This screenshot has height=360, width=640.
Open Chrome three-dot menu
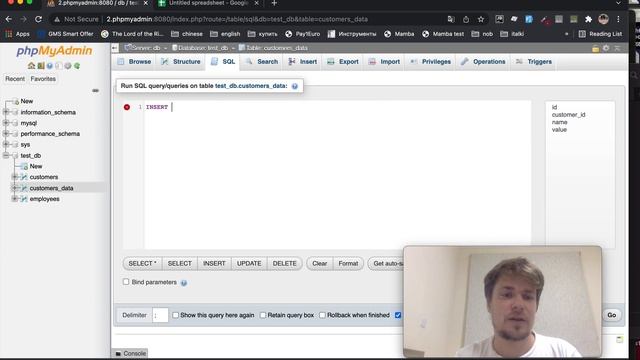tap(618, 19)
